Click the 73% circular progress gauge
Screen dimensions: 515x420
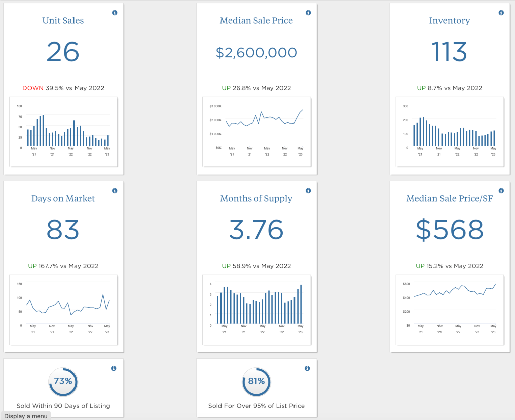tap(63, 381)
